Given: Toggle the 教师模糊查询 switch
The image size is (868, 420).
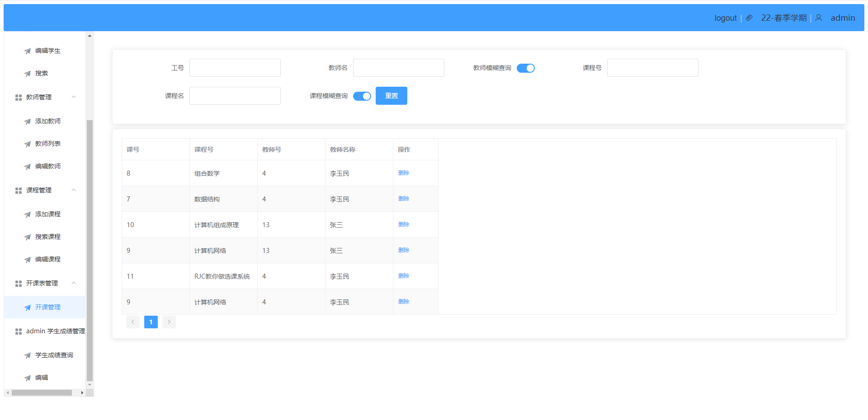Looking at the screenshot, I should point(525,68).
